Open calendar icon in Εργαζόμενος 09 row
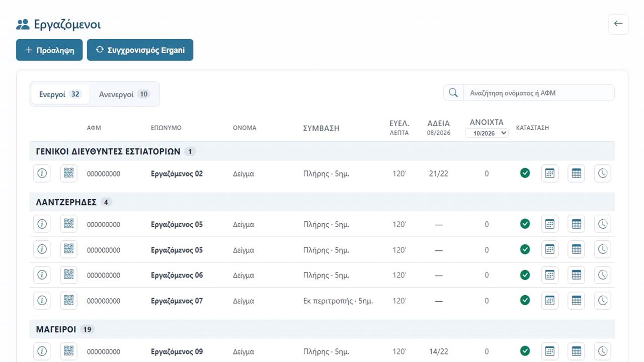Screen dimensions: 644x362 pyautogui.click(x=550, y=351)
